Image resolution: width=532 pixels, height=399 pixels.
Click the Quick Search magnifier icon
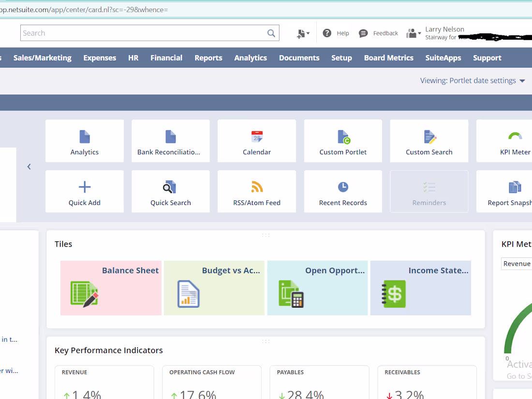(170, 187)
